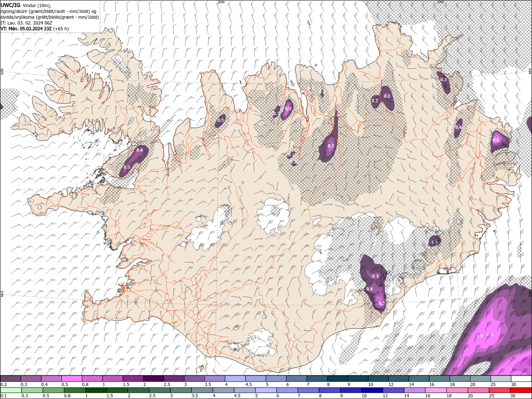Click the "4.5" value in the snow legend
Screen dimensions: 532x399
tap(249, 384)
